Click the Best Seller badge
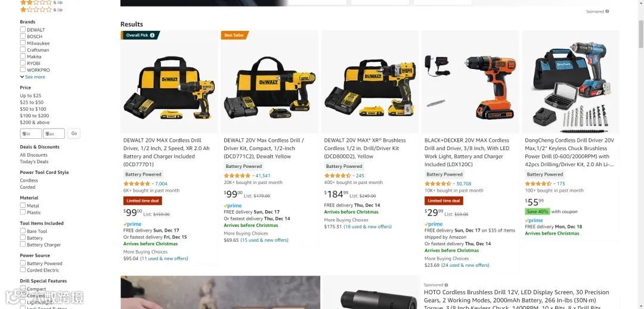 234,35
